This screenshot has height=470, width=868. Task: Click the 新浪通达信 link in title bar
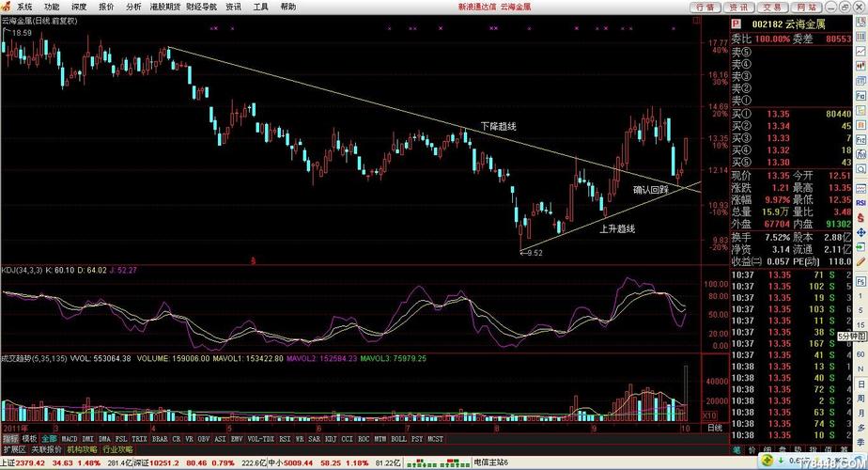[x=478, y=7]
